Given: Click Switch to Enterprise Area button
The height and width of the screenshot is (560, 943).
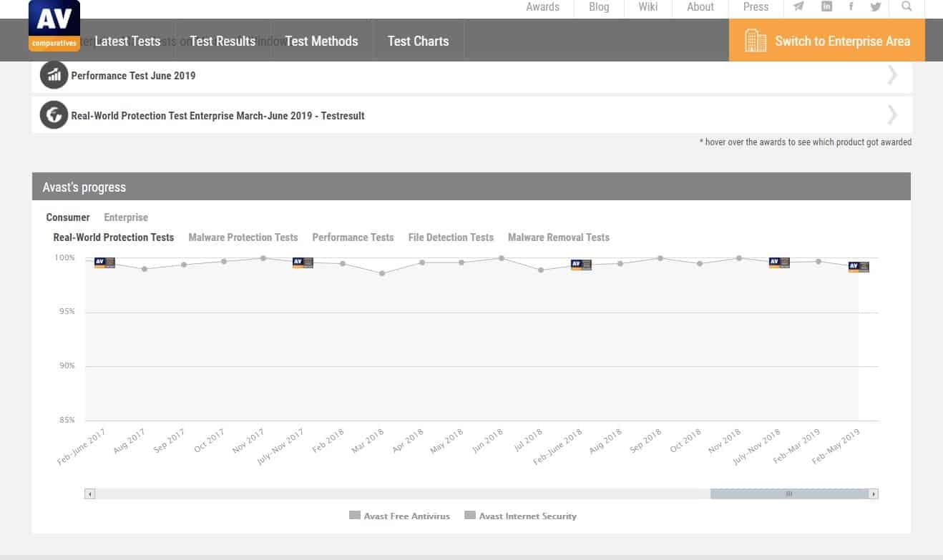Looking at the screenshot, I should pos(827,40).
